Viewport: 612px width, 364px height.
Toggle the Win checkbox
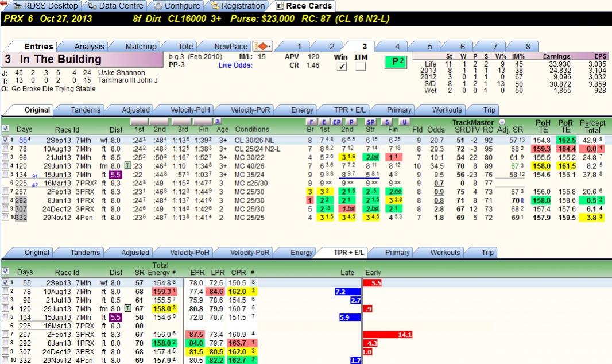coord(342,67)
